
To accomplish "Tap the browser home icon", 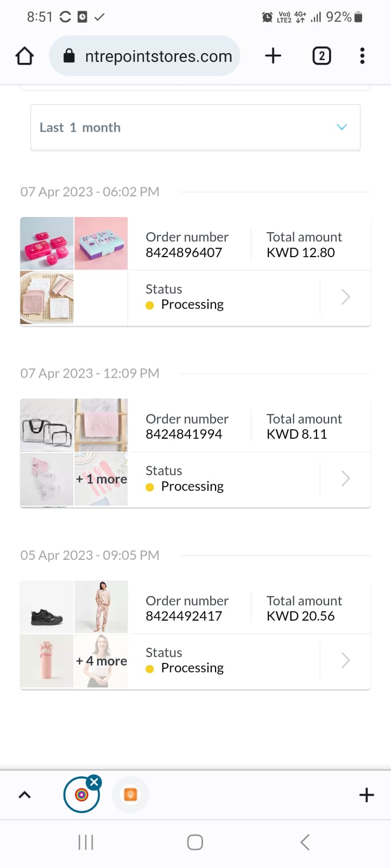I will pyautogui.click(x=24, y=56).
